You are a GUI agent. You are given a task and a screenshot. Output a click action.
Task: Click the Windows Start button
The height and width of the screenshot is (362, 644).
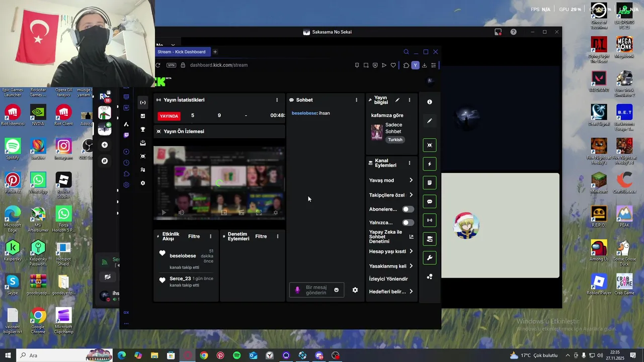(8, 355)
